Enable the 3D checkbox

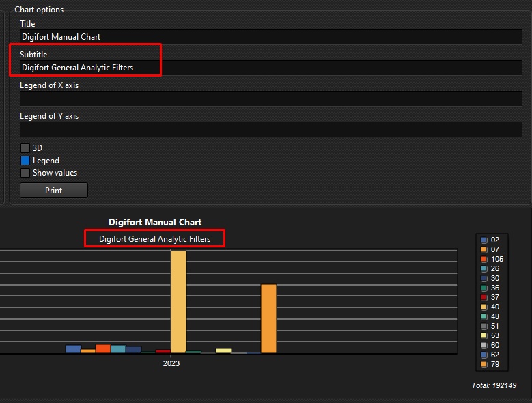pos(25,148)
